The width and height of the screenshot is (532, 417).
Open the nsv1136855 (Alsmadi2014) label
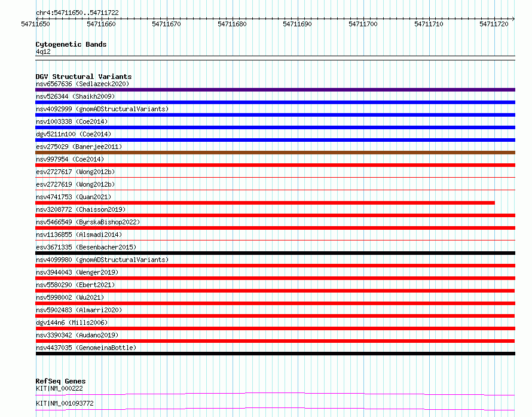[x=79, y=235]
